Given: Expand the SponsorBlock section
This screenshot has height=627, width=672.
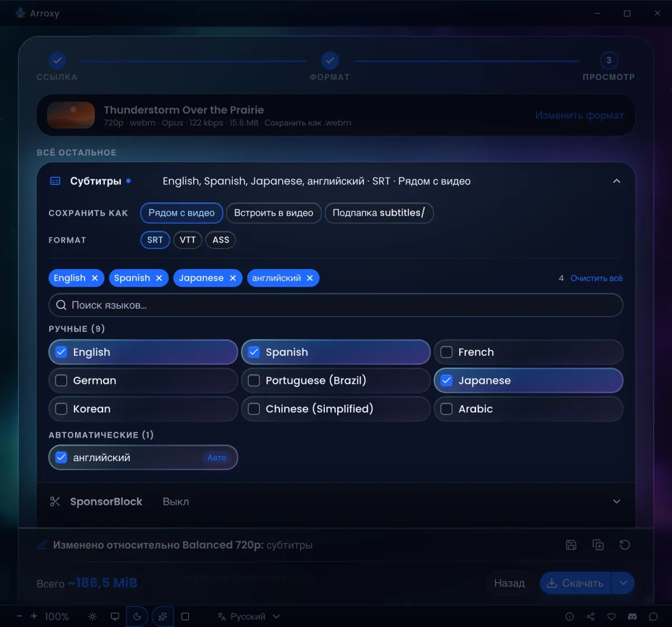Looking at the screenshot, I should click(x=336, y=501).
